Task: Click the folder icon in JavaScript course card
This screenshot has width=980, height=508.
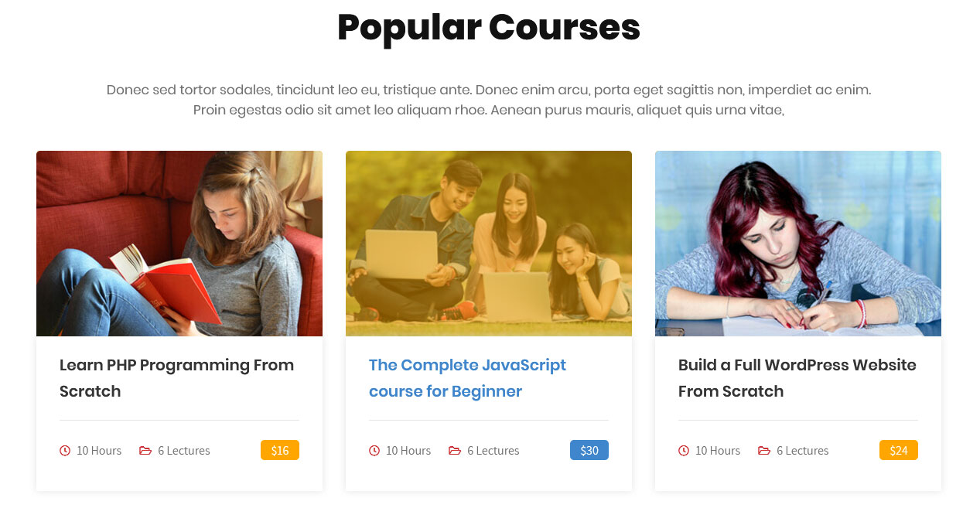Action: (x=455, y=451)
